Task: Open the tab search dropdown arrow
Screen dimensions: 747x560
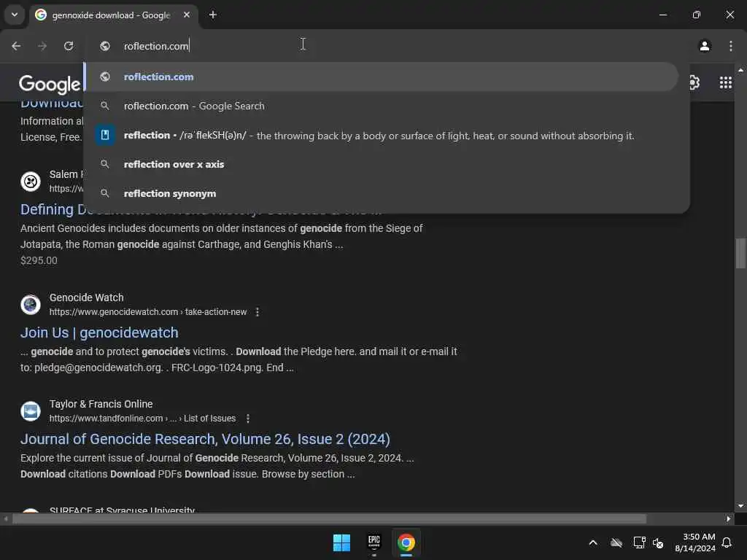Action: click(15, 15)
